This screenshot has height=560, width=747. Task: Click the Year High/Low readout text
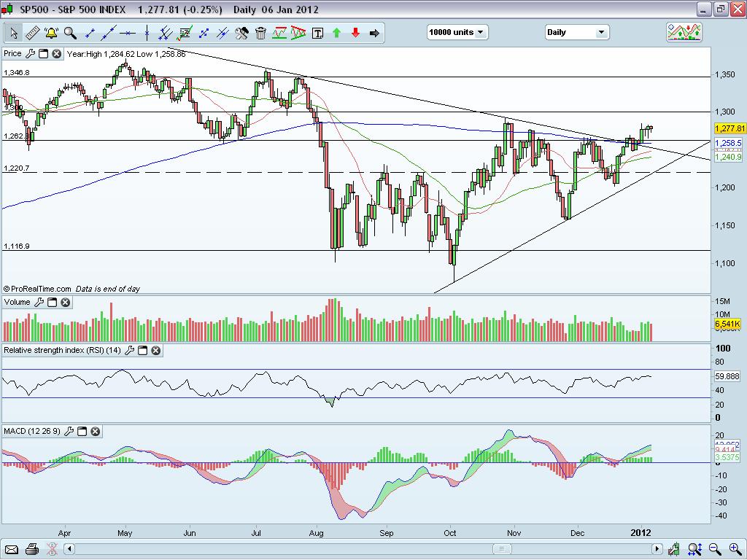click(x=126, y=54)
